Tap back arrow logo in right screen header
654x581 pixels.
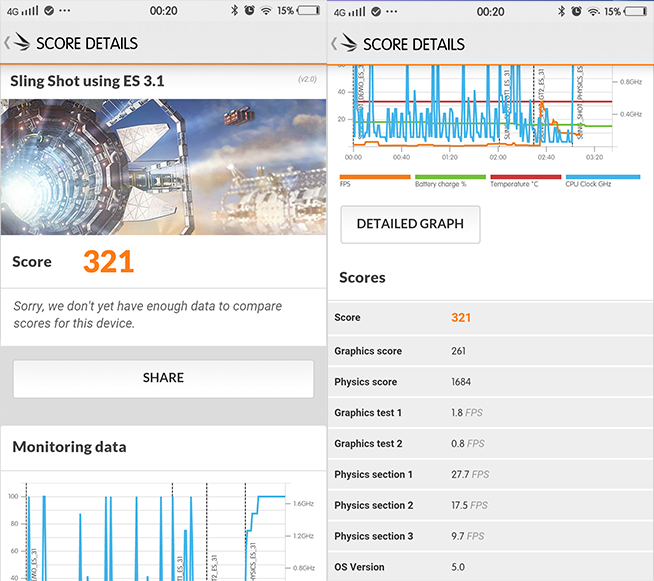[x=344, y=44]
